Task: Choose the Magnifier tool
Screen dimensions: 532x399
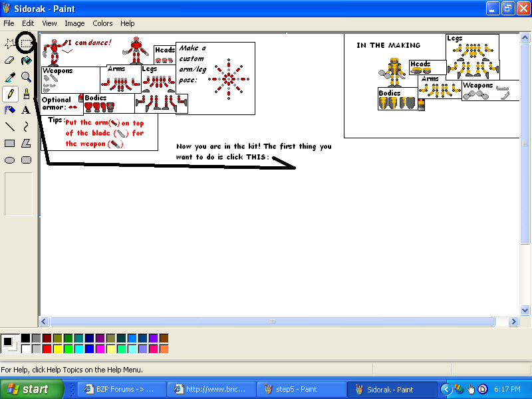Action: 26,77
